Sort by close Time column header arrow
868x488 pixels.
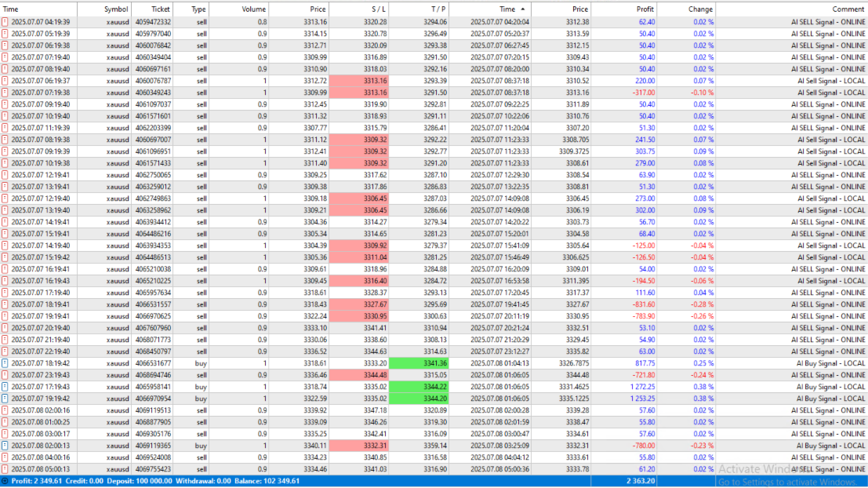pyautogui.click(x=522, y=9)
